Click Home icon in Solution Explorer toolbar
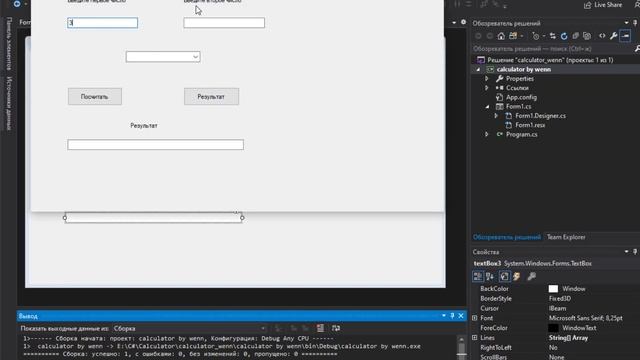The height and width of the screenshot is (360, 640). [501, 36]
